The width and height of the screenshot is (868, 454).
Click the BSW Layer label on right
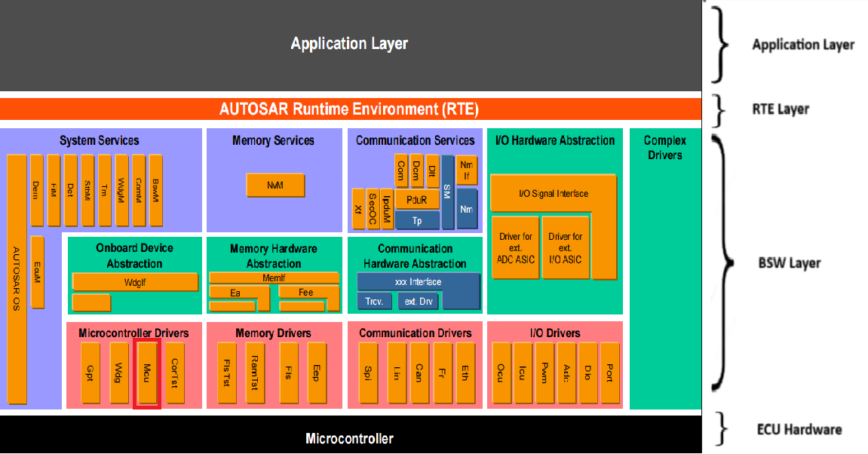[789, 263]
